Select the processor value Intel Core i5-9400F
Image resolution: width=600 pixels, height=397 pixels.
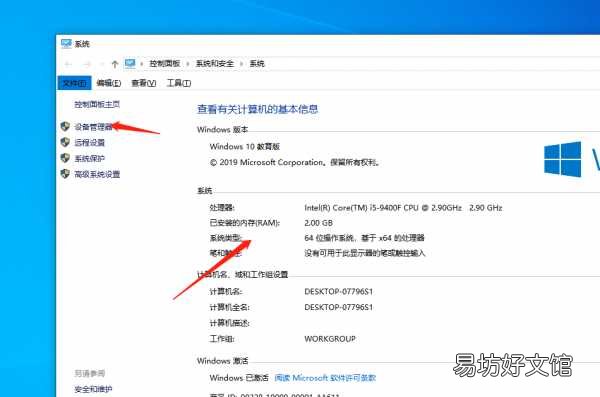pyautogui.click(x=403, y=208)
